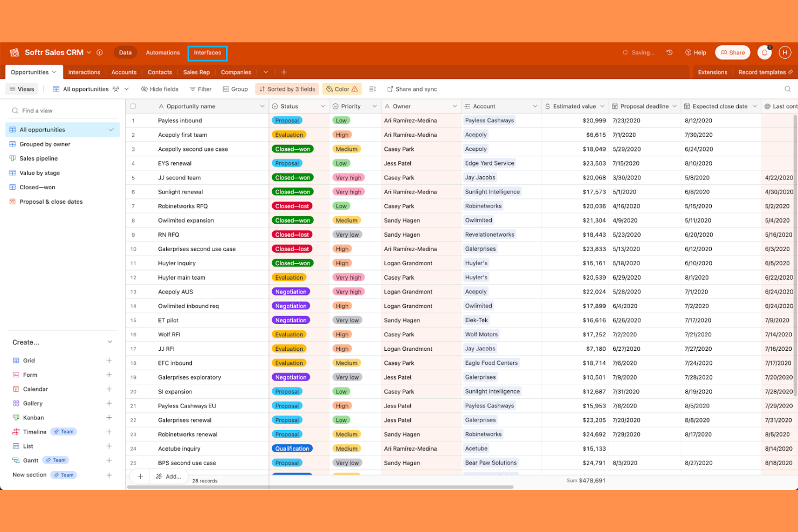Add a Form view with plus
This screenshot has height=532, width=798.
pyautogui.click(x=109, y=375)
